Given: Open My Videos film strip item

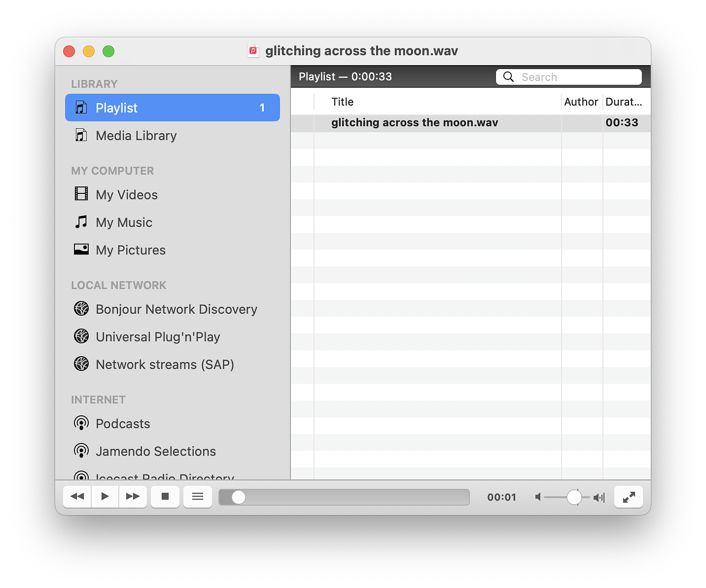Looking at the screenshot, I should 127,195.
